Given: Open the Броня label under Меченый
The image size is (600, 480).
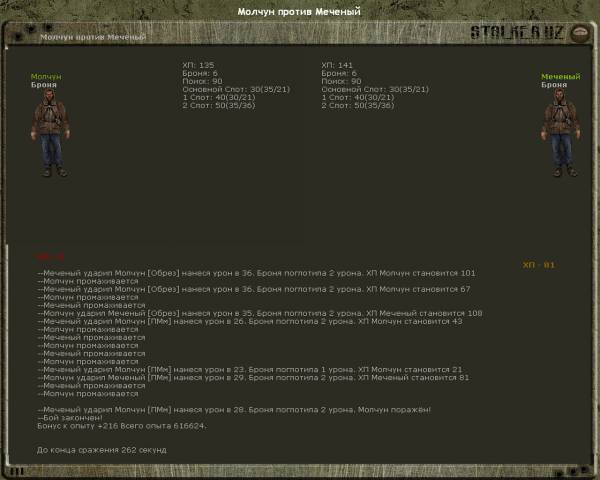Looking at the screenshot, I should pos(555,86).
